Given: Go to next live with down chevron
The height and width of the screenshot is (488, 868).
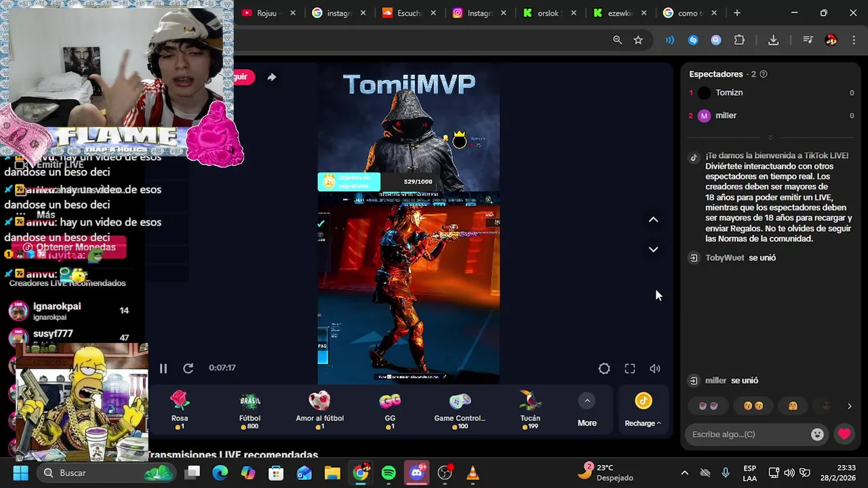Looking at the screenshot, I should coord(653,249).
